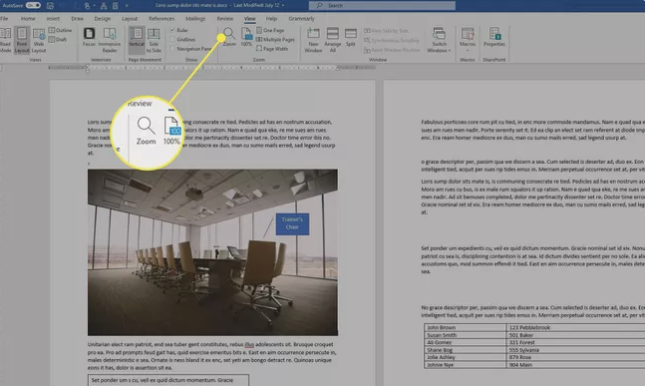Open the Macros dropdown arrow
645x386 pixels.
pos(467,50)
